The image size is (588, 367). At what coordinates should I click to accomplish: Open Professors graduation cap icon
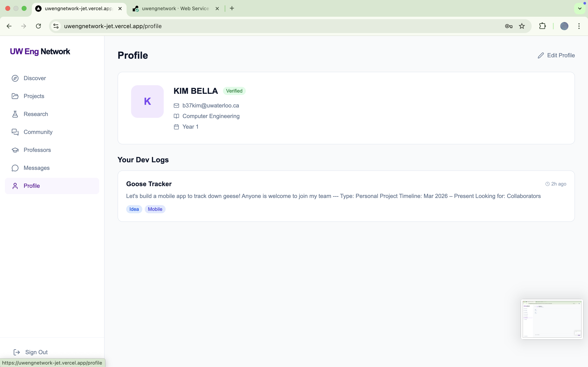click(15, 150)
